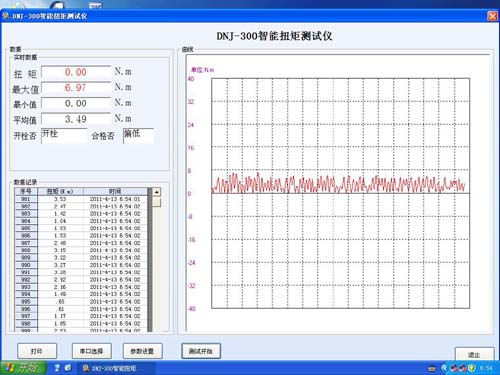This screenshot has width=500, height=375.
Task: Click the 打印 print button
Action: [x=37, y=351]
